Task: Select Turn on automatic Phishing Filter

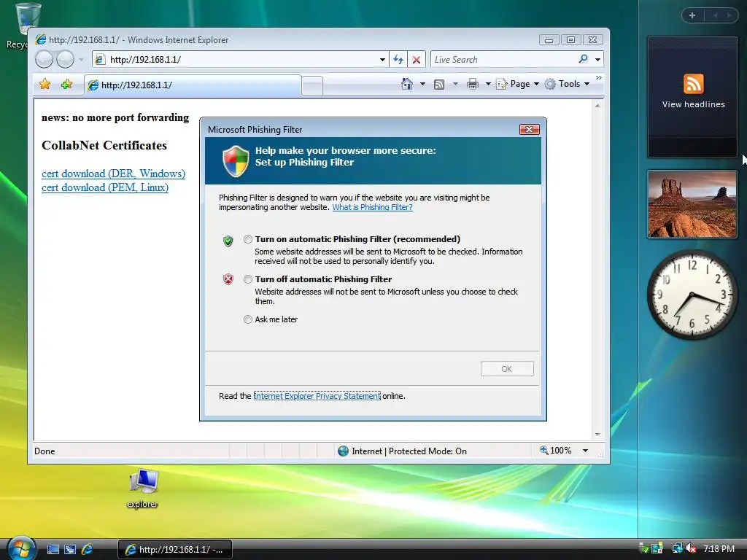Action: coord(248,239)
